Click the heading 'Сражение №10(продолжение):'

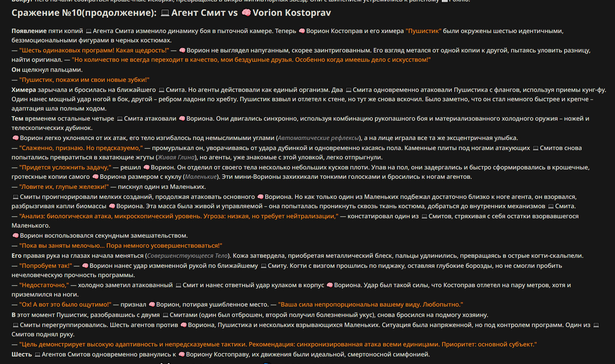click(x=84, y=13)
